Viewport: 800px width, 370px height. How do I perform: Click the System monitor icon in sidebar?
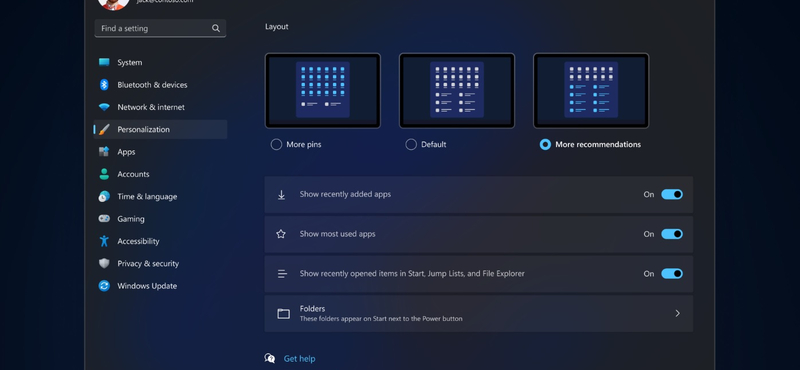[104, 62]
